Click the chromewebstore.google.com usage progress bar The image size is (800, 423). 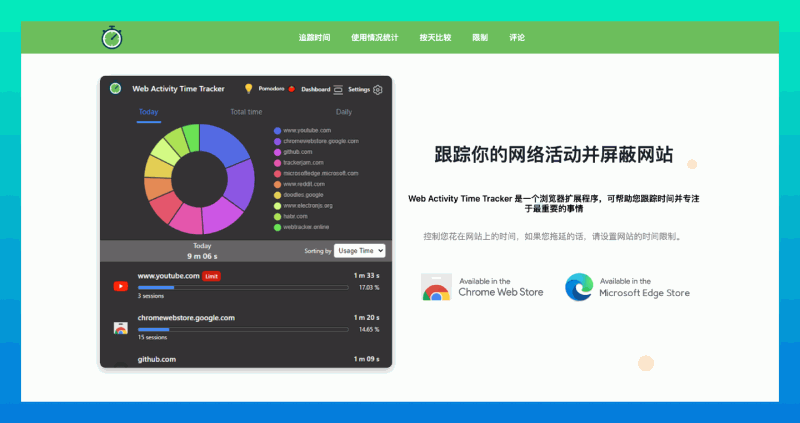(x=243, y=330)
